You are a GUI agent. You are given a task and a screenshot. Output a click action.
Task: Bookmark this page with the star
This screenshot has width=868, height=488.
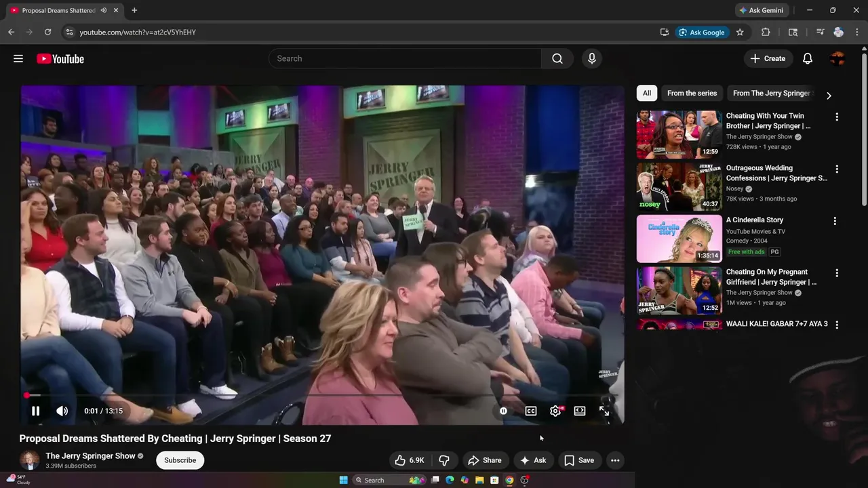click(740, 32)
